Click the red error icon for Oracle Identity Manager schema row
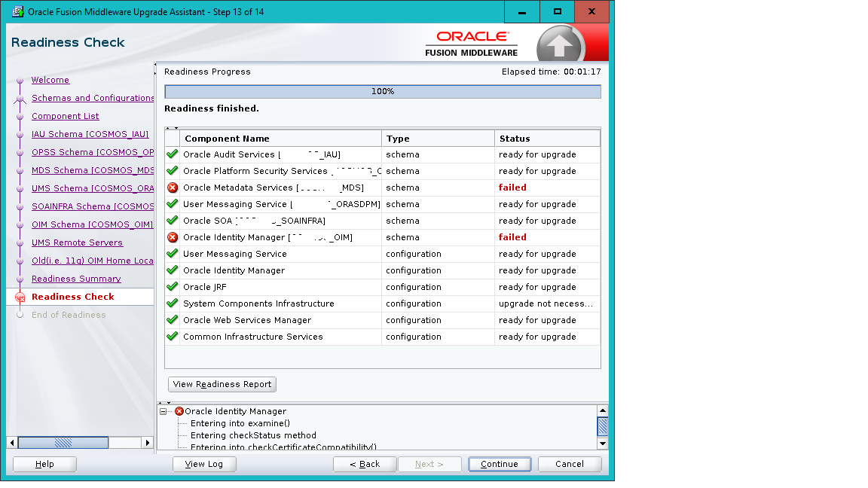Image resolution: width=868 pixels, height=488 pixels. click(172, 237)
